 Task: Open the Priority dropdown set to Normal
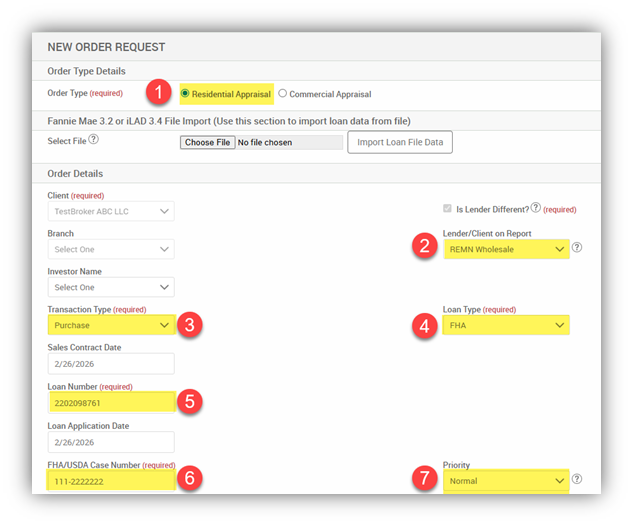(x=506, y=481)
